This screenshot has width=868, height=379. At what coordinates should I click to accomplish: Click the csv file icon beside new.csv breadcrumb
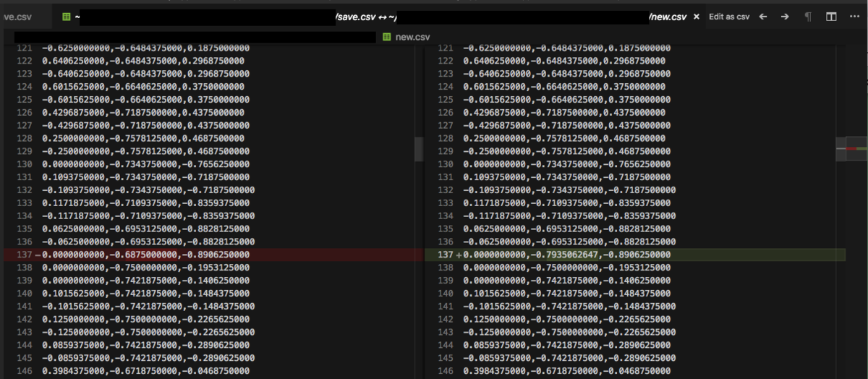(387, 36)
